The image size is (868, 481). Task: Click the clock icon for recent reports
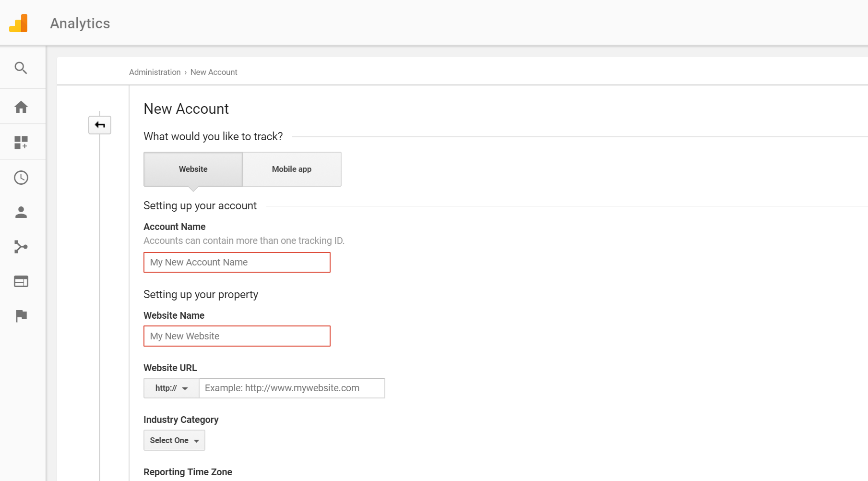[x=21, y=177]
